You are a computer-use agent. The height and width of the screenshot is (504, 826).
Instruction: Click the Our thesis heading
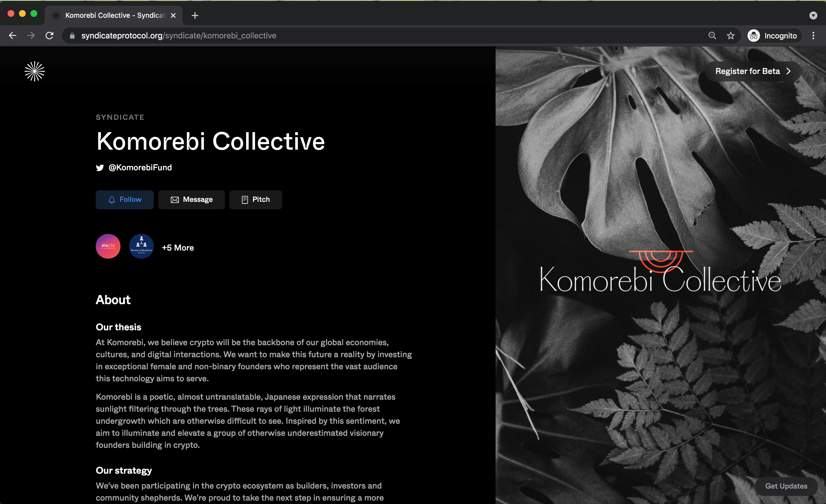pyautogui.click(x=118, y=327)
